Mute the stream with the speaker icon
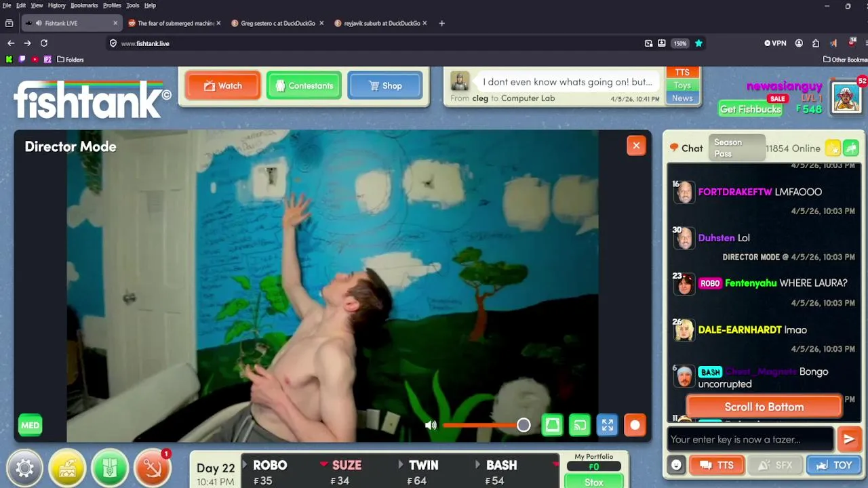This screenshot has width=868, height=488. pos(431,425)
